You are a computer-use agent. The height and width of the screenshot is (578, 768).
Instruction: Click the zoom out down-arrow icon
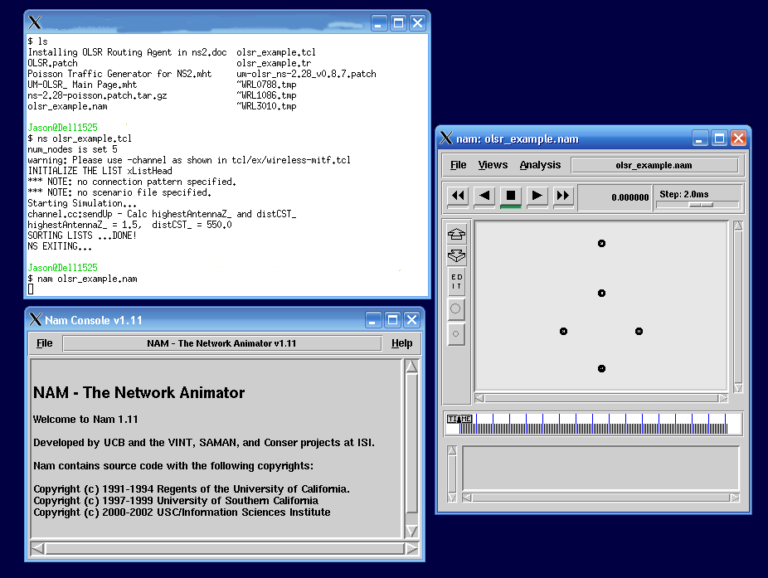[457, 256]
